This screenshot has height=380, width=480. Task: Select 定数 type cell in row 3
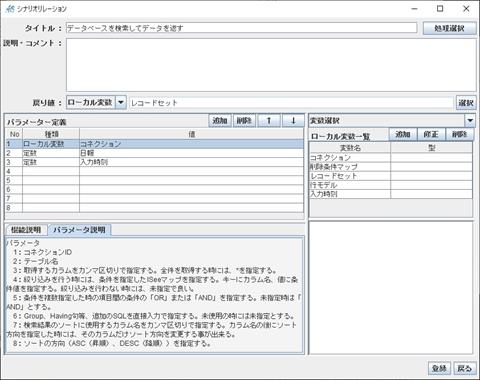pos(51,162)
